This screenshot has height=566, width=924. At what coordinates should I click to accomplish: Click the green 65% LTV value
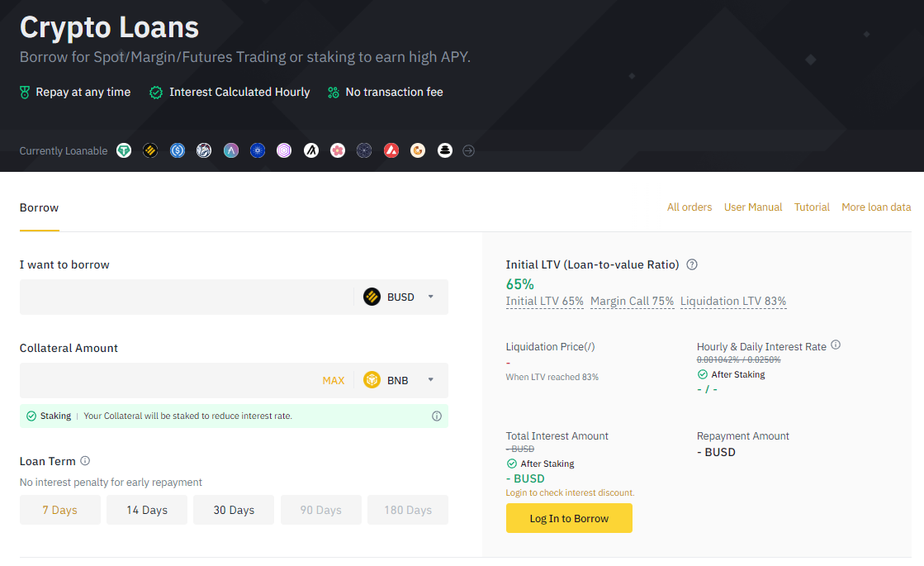coord(519,284)
